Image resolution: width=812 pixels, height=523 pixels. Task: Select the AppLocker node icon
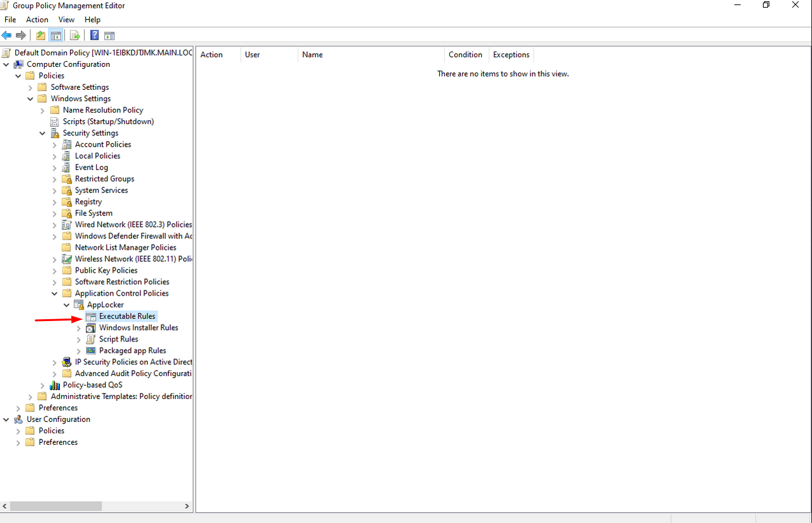point(79,305)
